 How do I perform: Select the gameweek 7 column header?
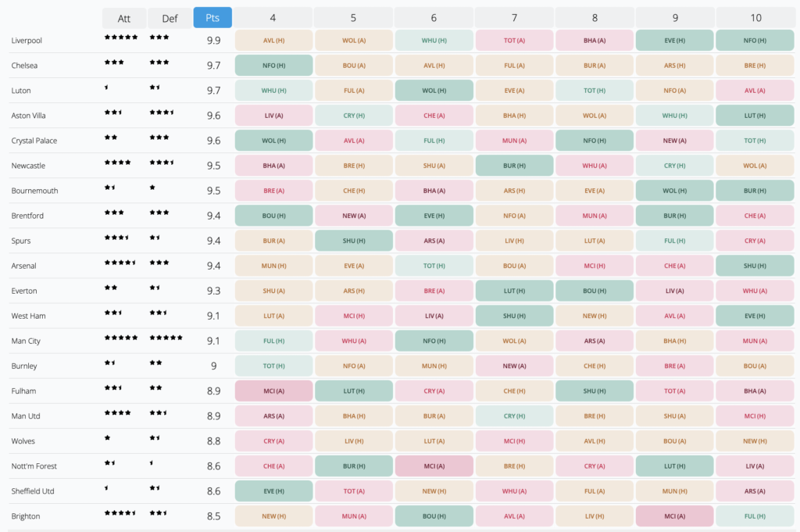(514, 17)
